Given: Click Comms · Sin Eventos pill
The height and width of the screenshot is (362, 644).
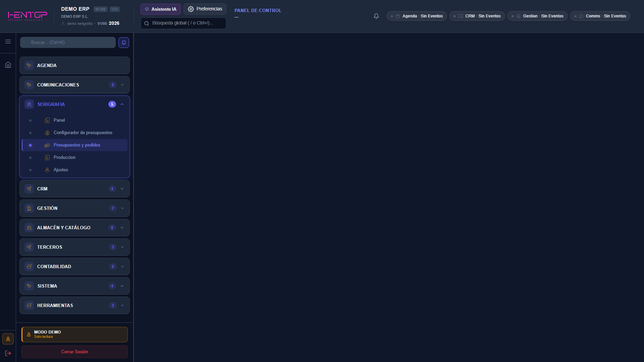Looking at the screenshot, I should tap(600, 16).
